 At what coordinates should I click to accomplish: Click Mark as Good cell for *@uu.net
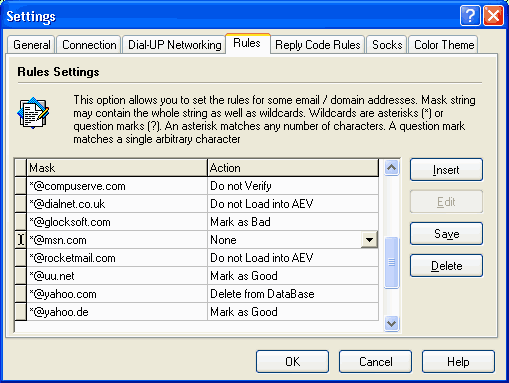[x=293, y=276]
